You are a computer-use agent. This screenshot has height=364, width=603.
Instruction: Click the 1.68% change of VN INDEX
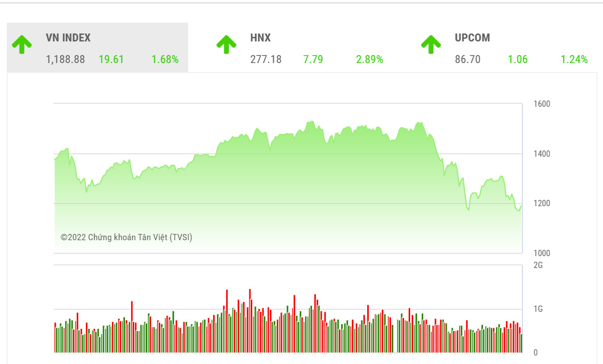tap(165, 59)
